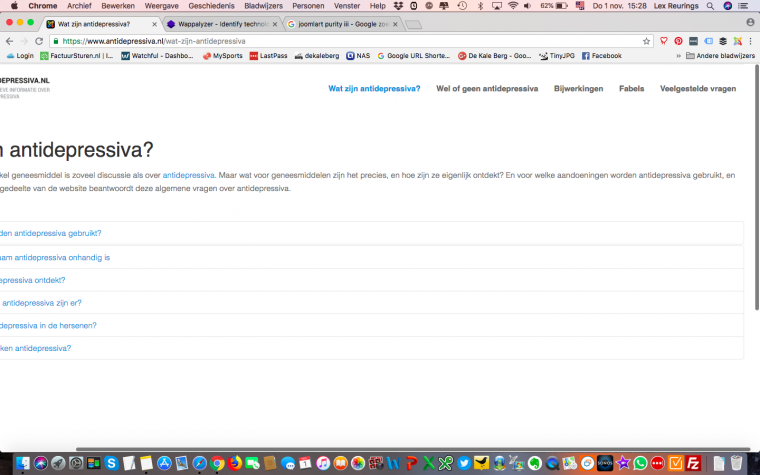This screenshot has height=475, width=760.
Task: Open iTunes from the Dock
Action: (323, 463)
